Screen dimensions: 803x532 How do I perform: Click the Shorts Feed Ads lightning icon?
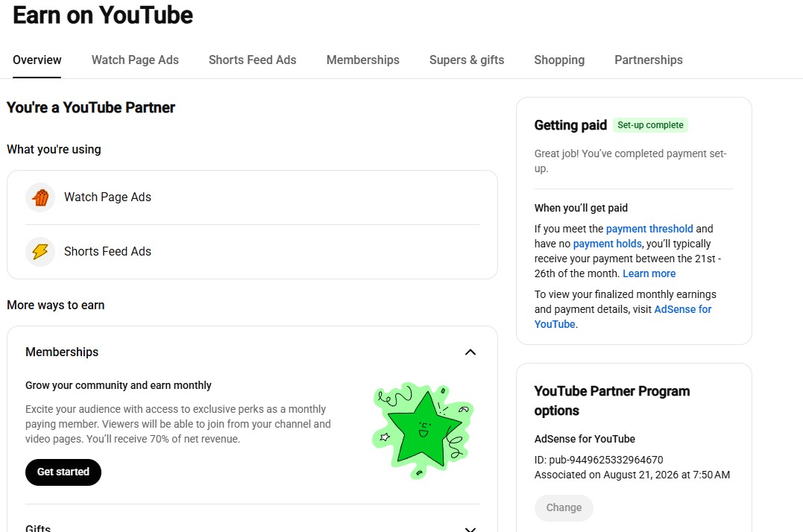[40, 252]
